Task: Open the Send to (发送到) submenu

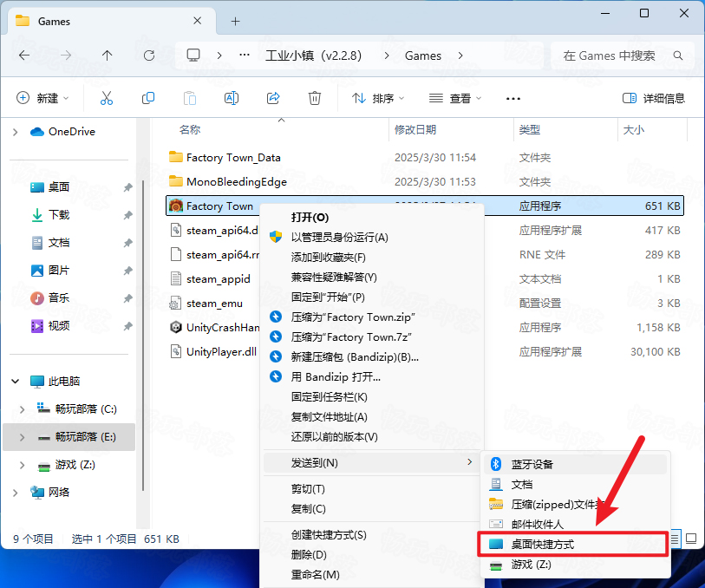Action: (x=371, y=462)
